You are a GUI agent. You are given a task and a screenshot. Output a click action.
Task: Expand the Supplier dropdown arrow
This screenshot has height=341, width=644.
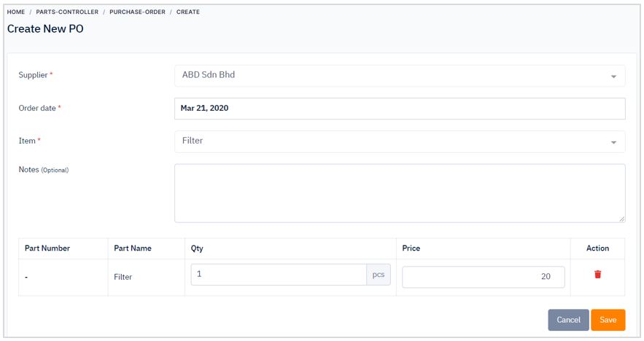pos(613,77)
